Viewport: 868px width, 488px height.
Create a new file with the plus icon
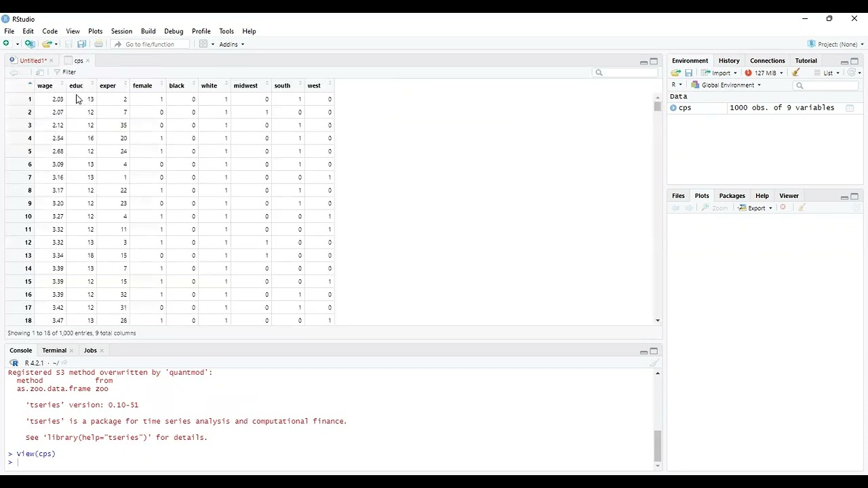[x=7, y=44]
